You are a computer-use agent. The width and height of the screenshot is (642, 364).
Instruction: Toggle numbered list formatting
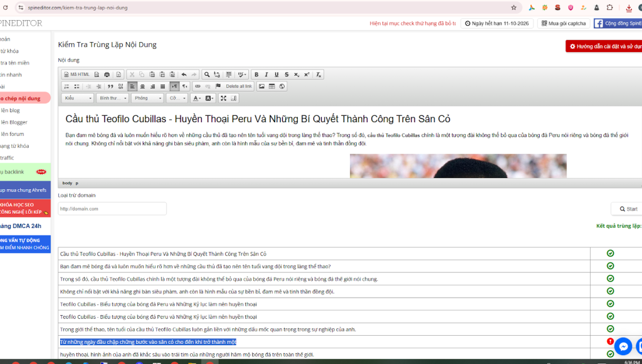(66, 86)
